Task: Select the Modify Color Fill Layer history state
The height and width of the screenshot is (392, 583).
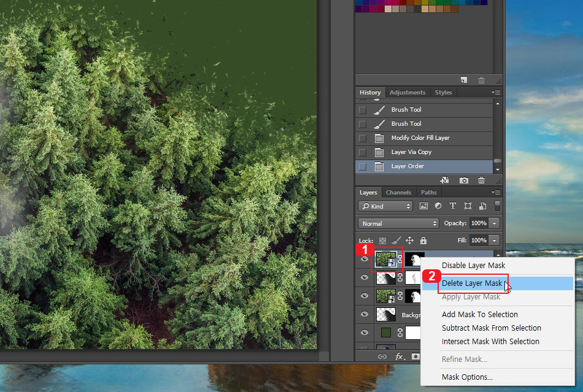Action: (424, 138)
